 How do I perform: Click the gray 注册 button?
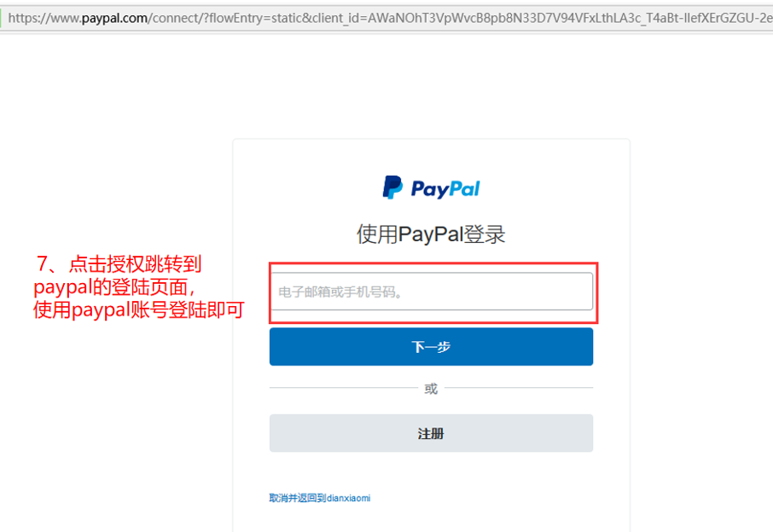[x=431, y=433]
